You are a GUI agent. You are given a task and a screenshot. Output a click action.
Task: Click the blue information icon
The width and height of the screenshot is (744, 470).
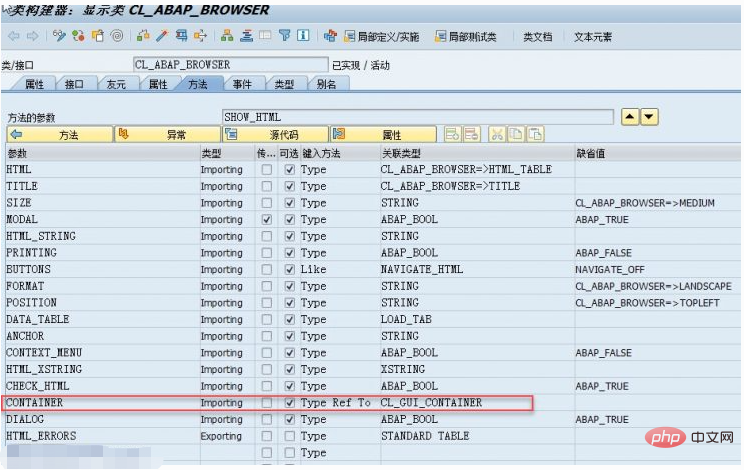coord(303,36)
